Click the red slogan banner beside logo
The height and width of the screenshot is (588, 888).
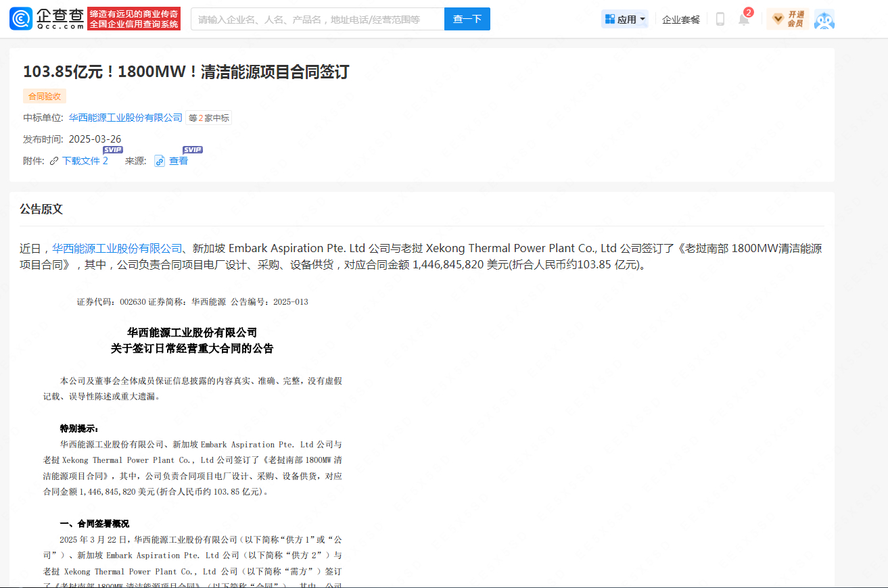click(x=134, y=19)
